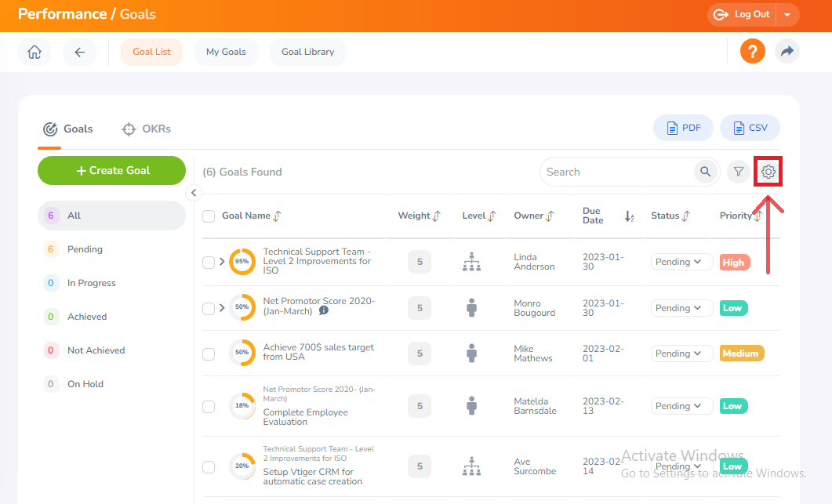Open the help question mark icon
This screenshot has height=504, width=832.
[x=751, y=51]
